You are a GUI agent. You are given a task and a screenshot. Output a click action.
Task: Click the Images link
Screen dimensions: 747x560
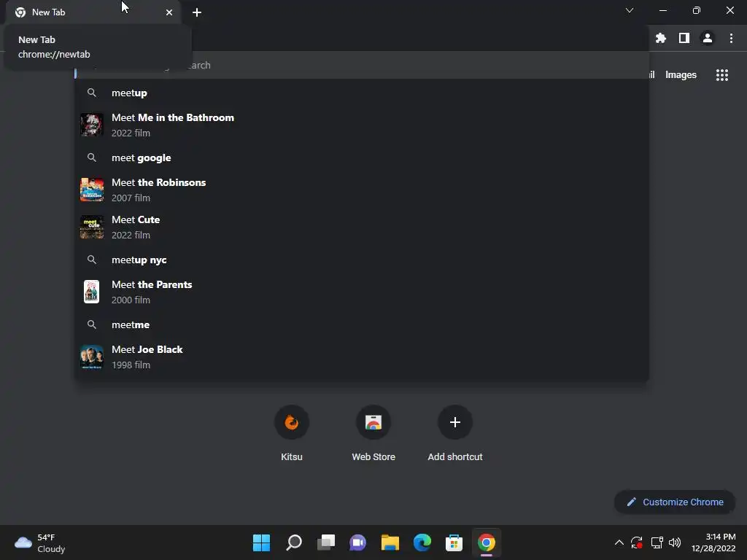[x=681, y=75]
